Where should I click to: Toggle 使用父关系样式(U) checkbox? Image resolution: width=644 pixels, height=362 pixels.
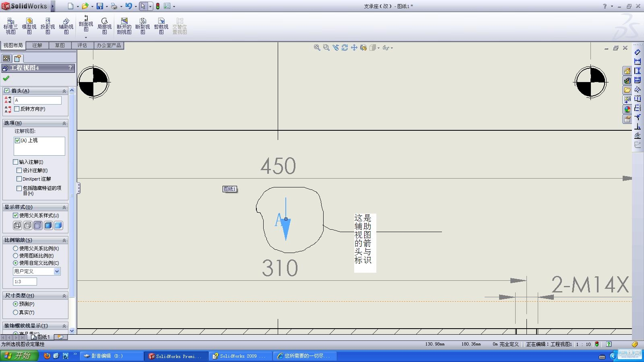point(15,216)
